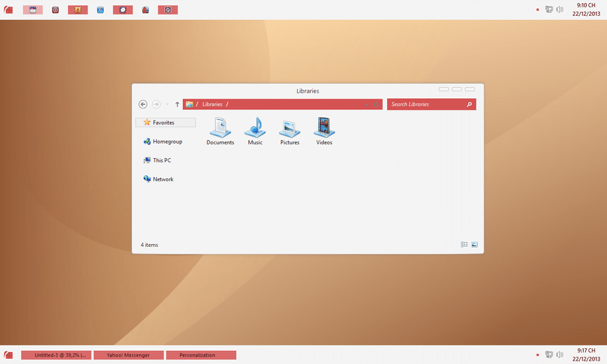Switch to large icons view layout
The image size is (607, 364).
[x=474, y=245]
